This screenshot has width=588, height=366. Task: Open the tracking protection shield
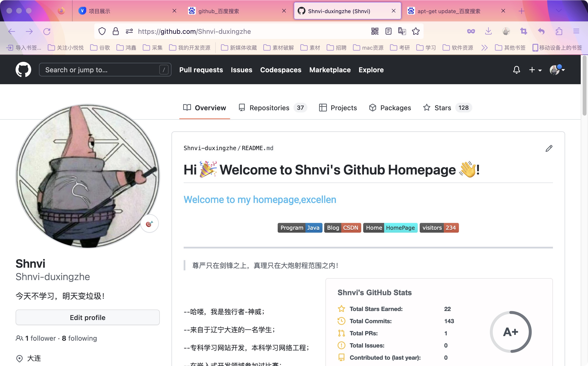[x=102, y=31]
